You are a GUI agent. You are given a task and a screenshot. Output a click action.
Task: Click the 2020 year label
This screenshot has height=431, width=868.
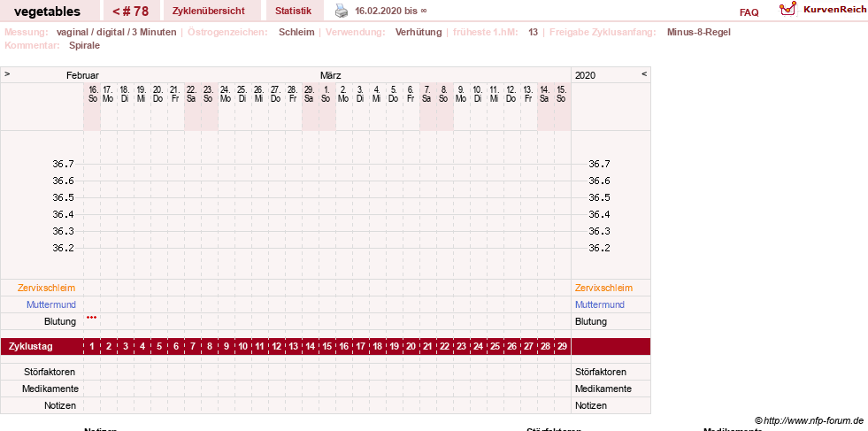coord(585,75)
